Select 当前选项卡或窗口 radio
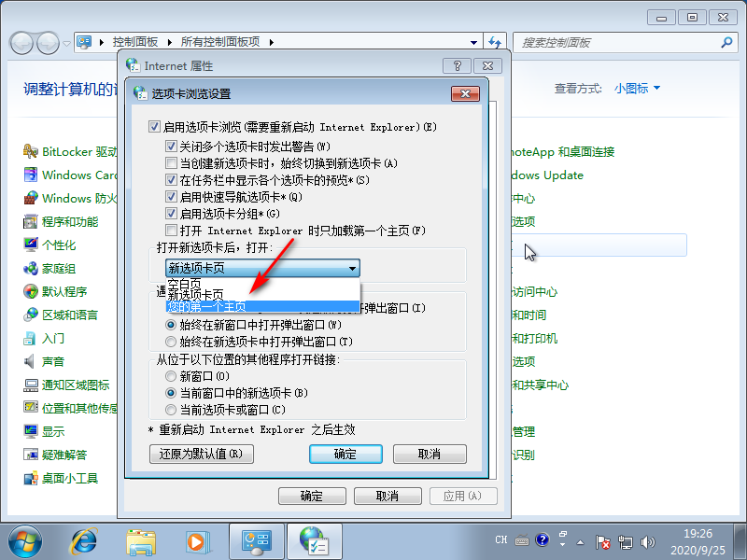The image size is (747, 560). click(171, 410)
